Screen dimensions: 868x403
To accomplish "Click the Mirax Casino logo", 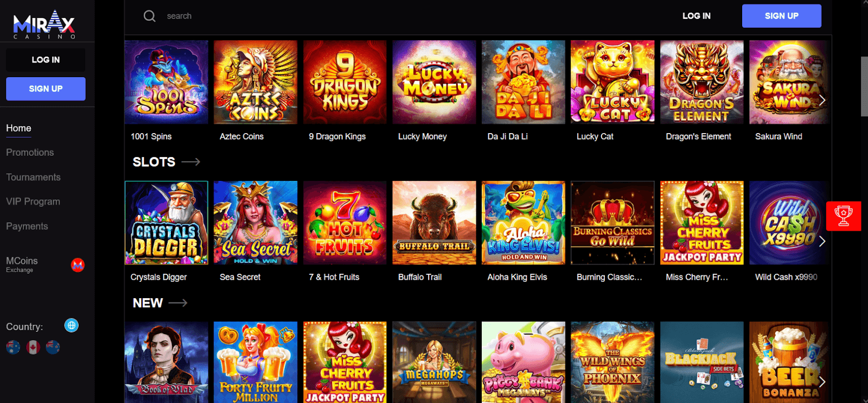I will coord(44,25).
